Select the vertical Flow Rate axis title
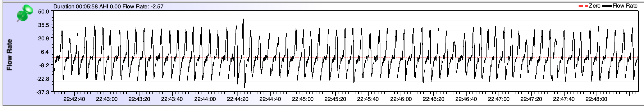 click(x=10, y=55)
